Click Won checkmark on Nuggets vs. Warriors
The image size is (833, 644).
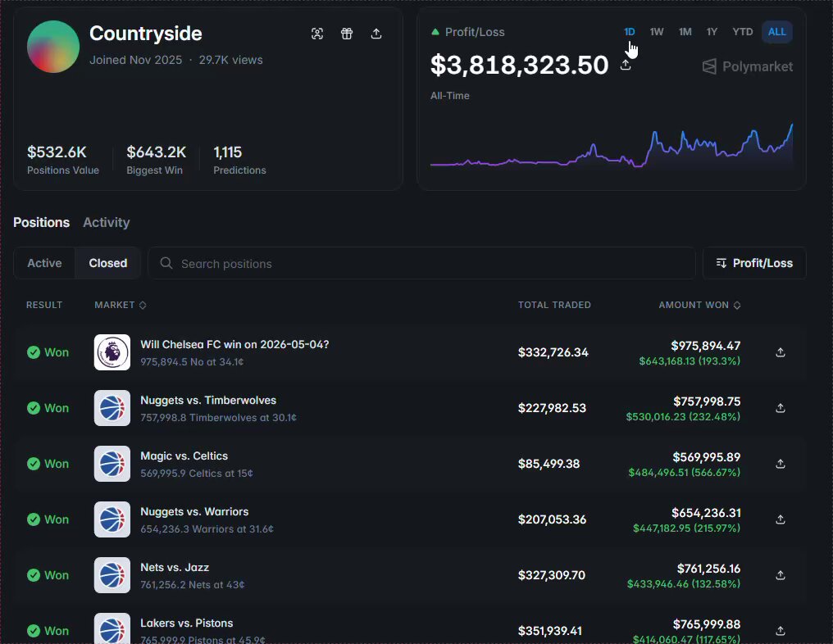34,519
